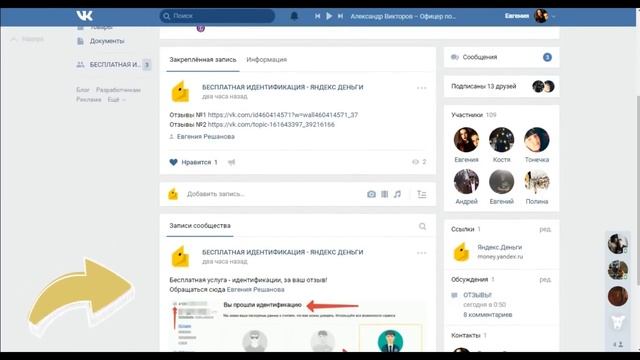Search community posts with magnifier icon

(422, 226)
